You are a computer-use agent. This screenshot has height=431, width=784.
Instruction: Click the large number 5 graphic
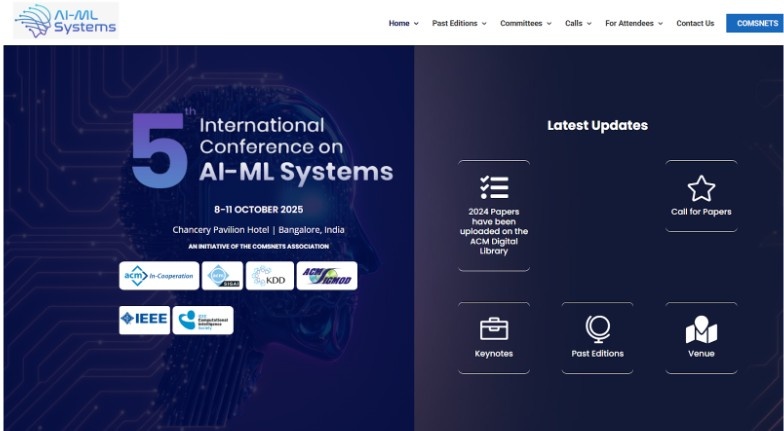click(160, 150)
